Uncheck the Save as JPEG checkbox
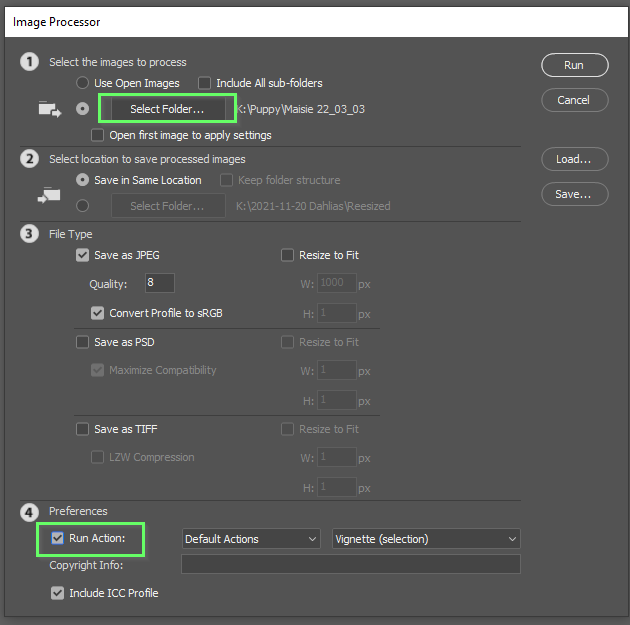Image resolution: width=630 pixels, height=625 pixels. [83, 255]
